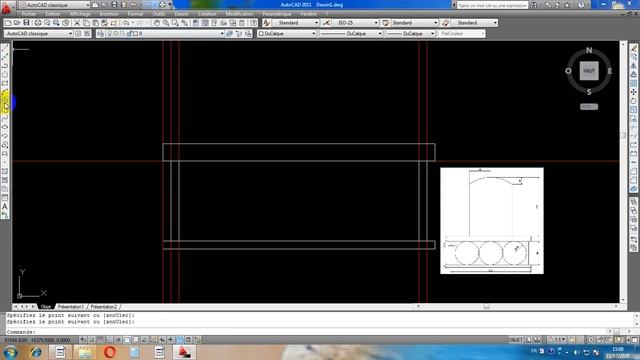This screenshot has height=360, width=640.
Task: Open Internet Explorer from the taskbar
Action: (36, 352)
